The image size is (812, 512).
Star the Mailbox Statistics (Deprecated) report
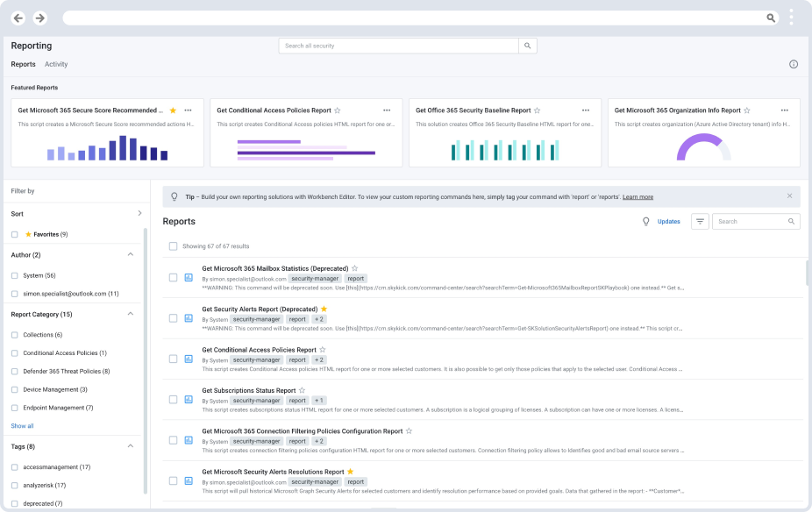355,268
